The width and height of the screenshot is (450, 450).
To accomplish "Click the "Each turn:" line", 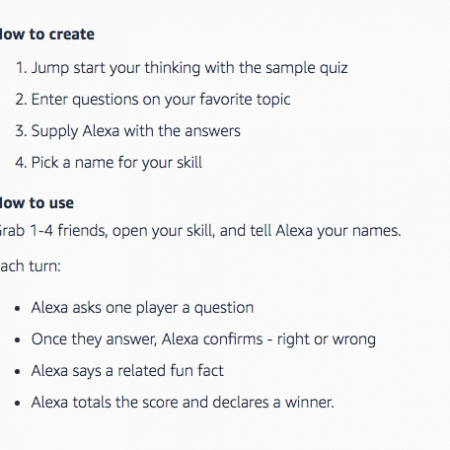I will [30, 266].
